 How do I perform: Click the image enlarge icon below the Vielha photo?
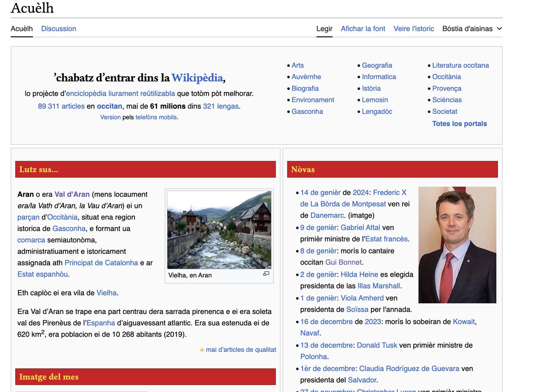pos(266,273)
